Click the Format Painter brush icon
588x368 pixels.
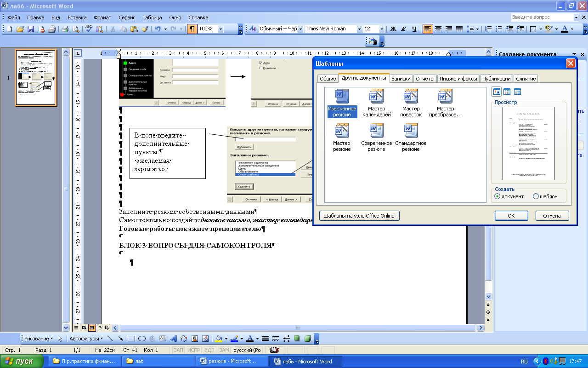tap(145, 29)
